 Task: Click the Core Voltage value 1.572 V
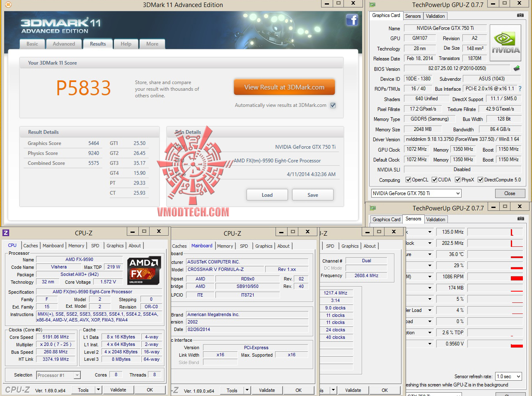[108, 282]
